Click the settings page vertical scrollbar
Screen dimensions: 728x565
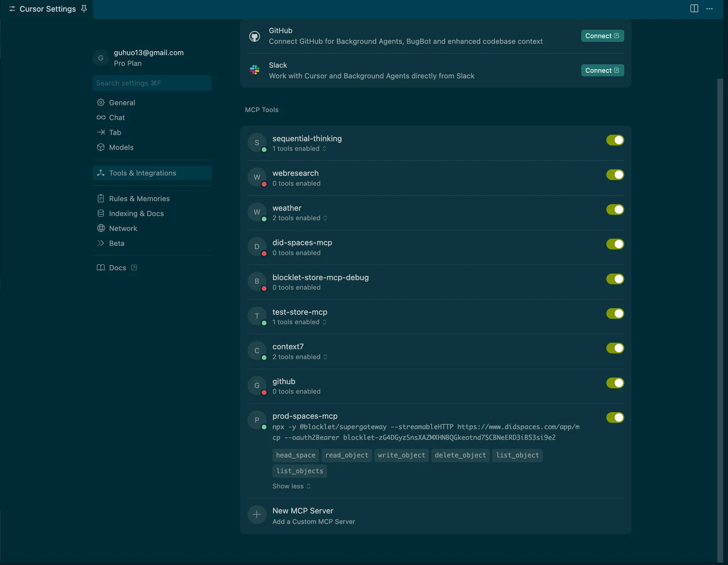point(720,320)
